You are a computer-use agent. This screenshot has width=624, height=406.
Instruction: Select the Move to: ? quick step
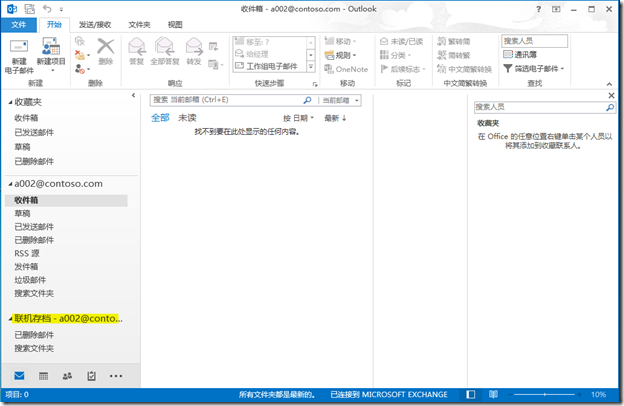[252, 41]
